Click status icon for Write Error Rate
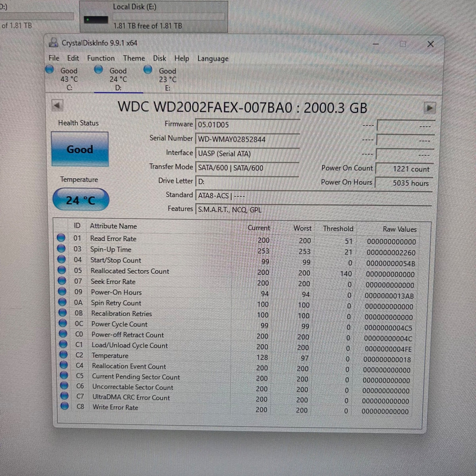476x476 pixels. click(64, 406)
